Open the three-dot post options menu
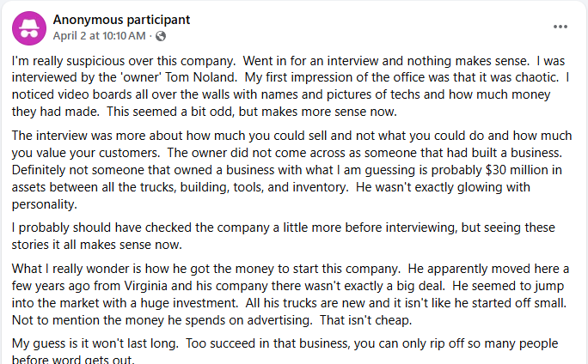This screenshot has width=588, height=364. pos(560,27)
